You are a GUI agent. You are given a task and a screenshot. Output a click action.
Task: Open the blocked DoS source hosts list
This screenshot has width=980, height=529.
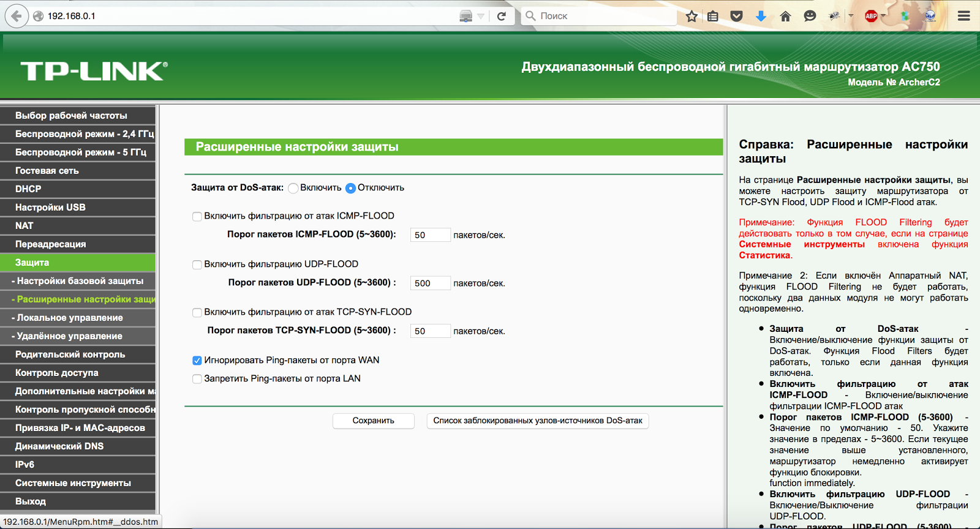point(537,421)
